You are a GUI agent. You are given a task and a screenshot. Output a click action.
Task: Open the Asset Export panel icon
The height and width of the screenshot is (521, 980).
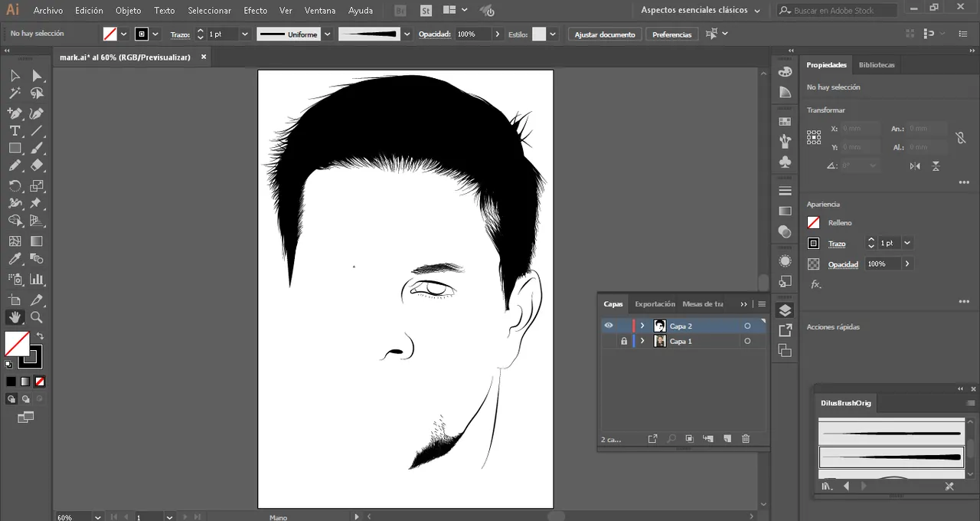click(785, 330)
